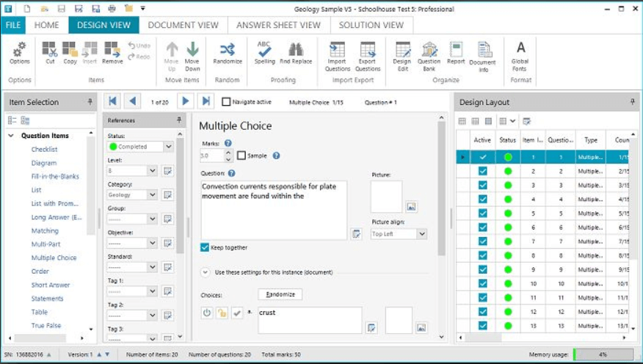Click the lock icon for choice a

point(222,313)
